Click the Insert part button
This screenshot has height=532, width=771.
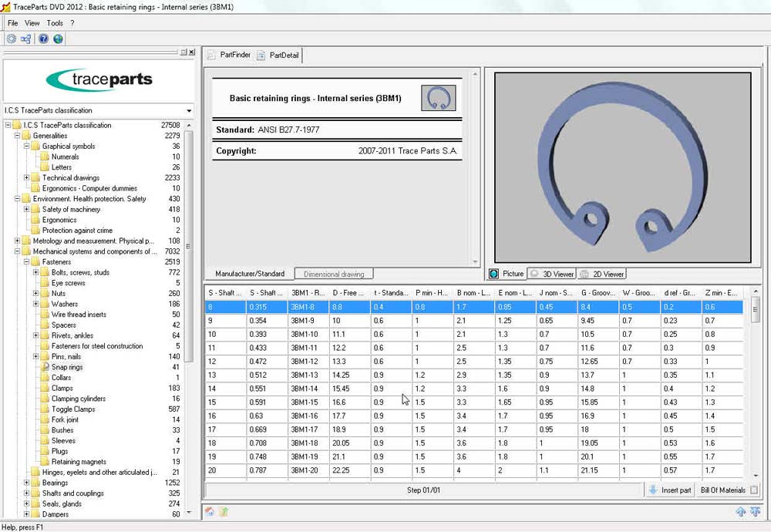[669, 490]
